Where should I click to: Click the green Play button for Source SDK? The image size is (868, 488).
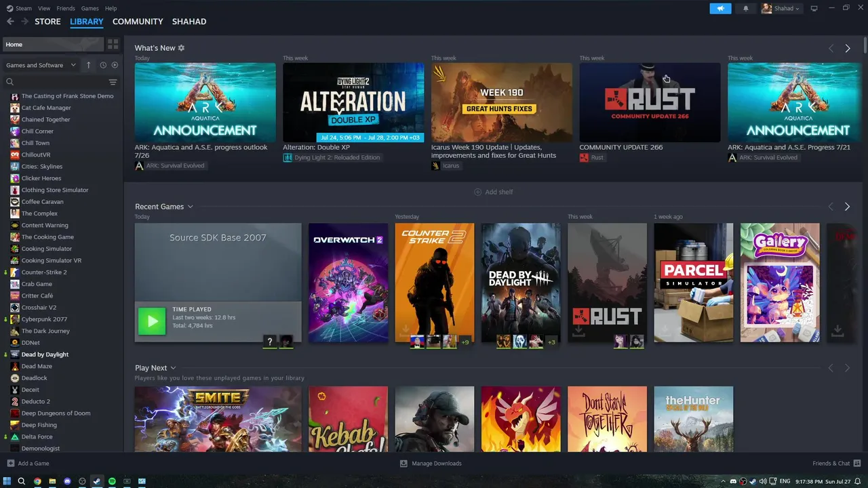pos(151,321)
